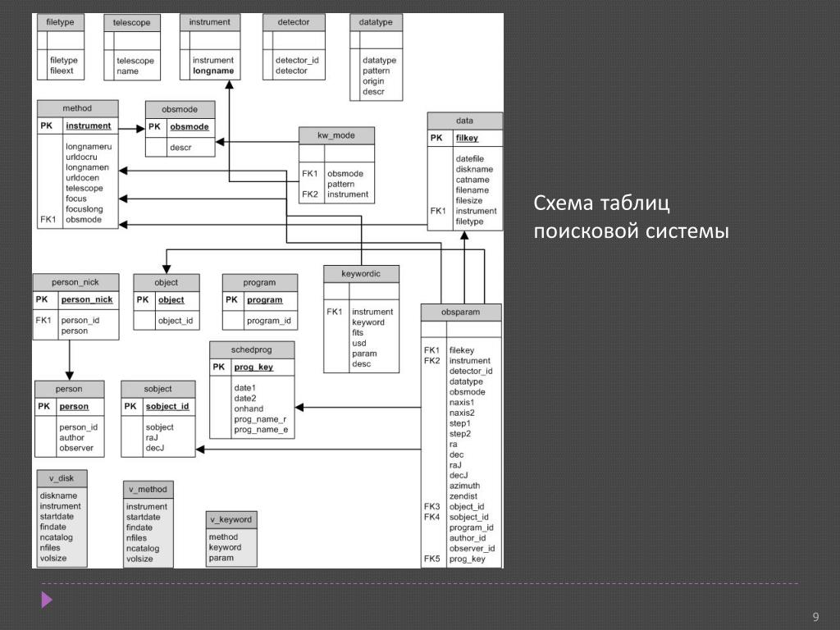Click the 'filesize' field
Viewport: 840px width, 630px height.
pos(469,201)
